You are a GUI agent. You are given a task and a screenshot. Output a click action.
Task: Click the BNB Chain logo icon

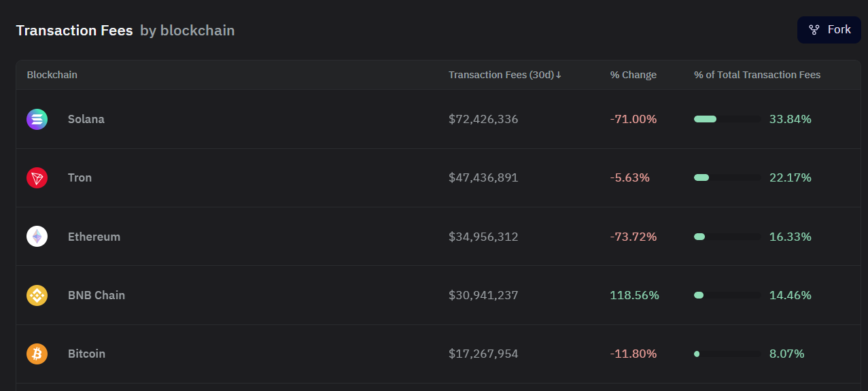[37, 295]
